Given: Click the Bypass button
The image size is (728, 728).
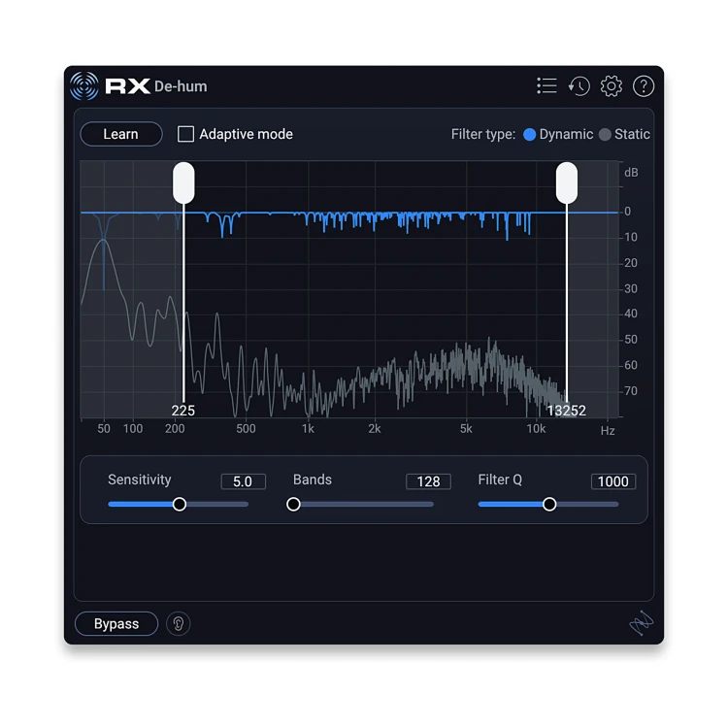Looking at the screenshot, I should click(x=116, y=623).
